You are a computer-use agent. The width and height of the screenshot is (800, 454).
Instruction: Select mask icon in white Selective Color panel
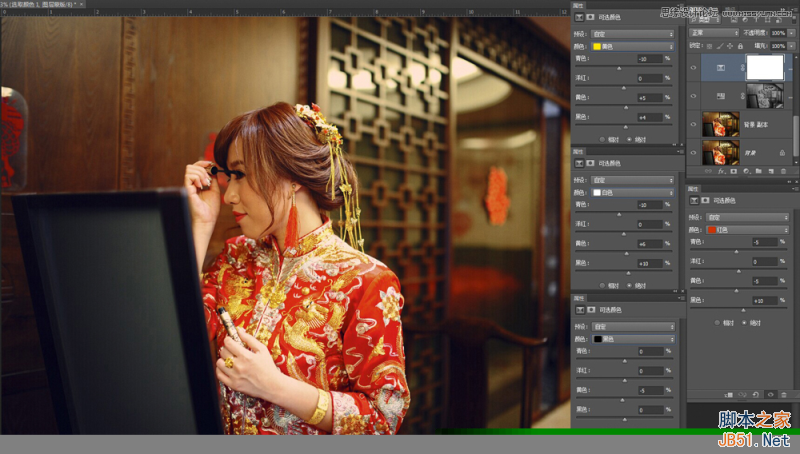coord(590,163)
